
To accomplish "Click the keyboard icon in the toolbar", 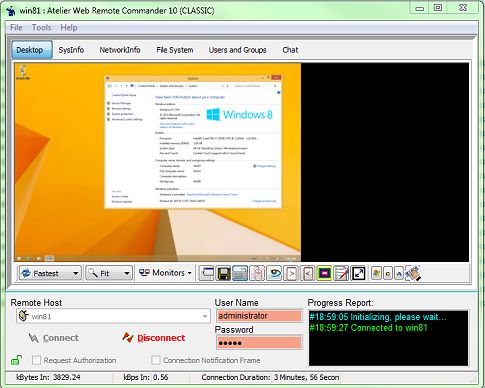I will [x=240, y=273].
